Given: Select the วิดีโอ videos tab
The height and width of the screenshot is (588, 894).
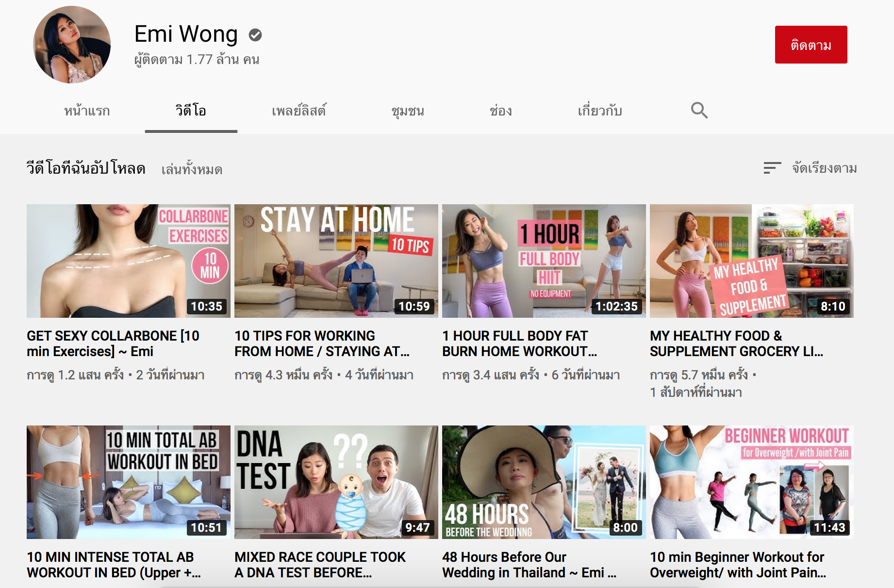Looking at the screenshot, I should [x=191, y=111].
